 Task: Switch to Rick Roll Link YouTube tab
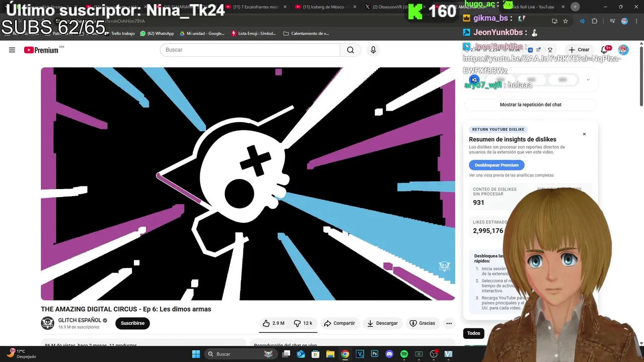coord(533,7)
